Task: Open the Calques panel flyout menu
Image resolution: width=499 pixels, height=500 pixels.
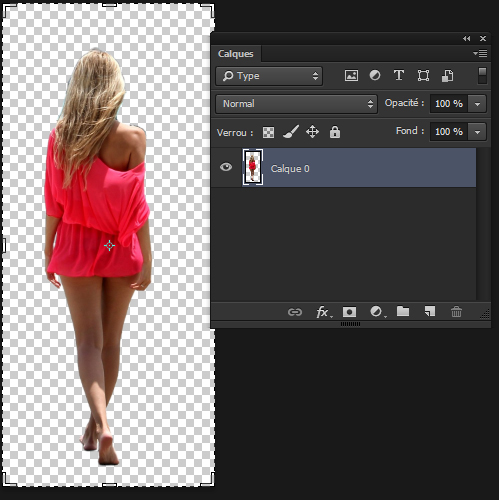Action: click(480, 53)
